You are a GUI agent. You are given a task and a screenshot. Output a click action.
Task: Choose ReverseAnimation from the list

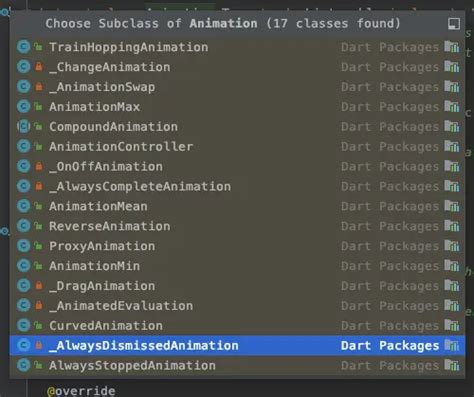click(237, 226)
